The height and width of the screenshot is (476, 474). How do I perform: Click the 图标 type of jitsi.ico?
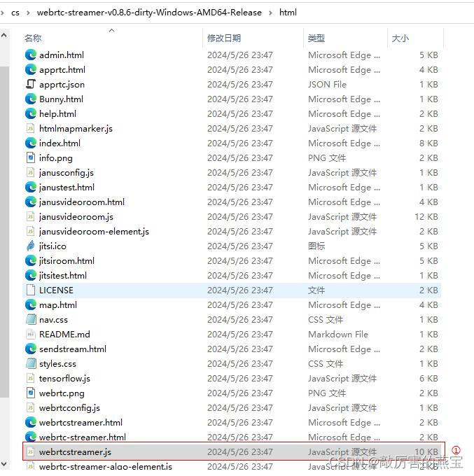(x=316, y=246)
